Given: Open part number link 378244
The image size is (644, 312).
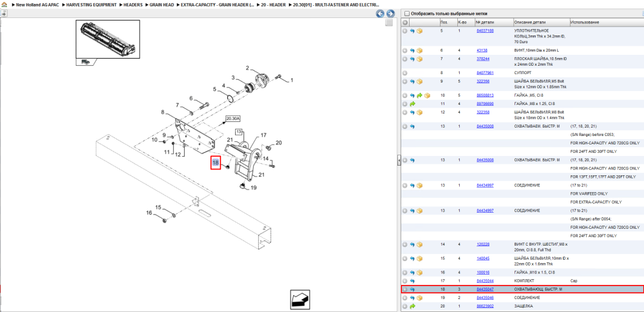Looking at the screenshot, I should tap(483, 59).
